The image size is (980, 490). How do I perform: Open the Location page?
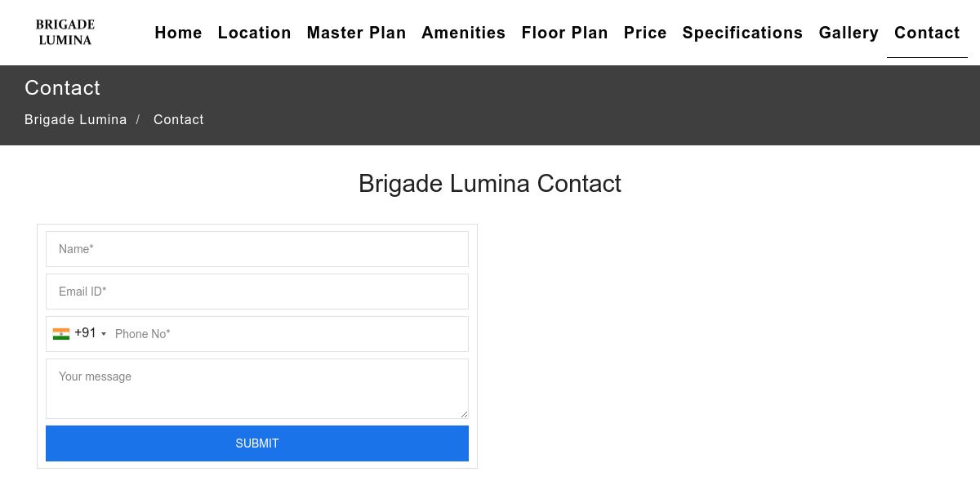pyautogui.click(x=254, y=33)
